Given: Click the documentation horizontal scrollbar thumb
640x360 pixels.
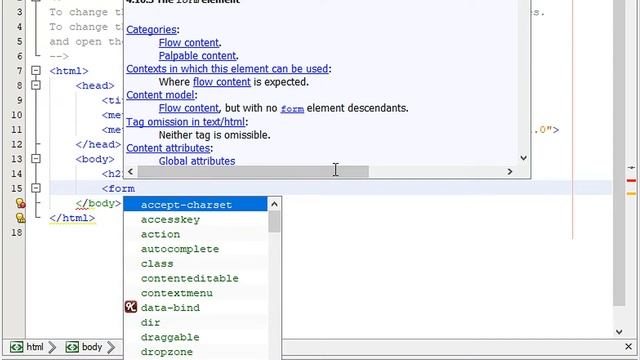Looking at the screenshot, I should pyautogui.click(x=253, y=171).
